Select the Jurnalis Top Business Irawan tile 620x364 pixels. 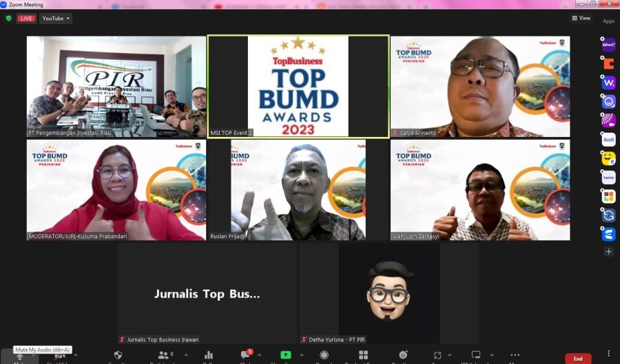point(207,293)
